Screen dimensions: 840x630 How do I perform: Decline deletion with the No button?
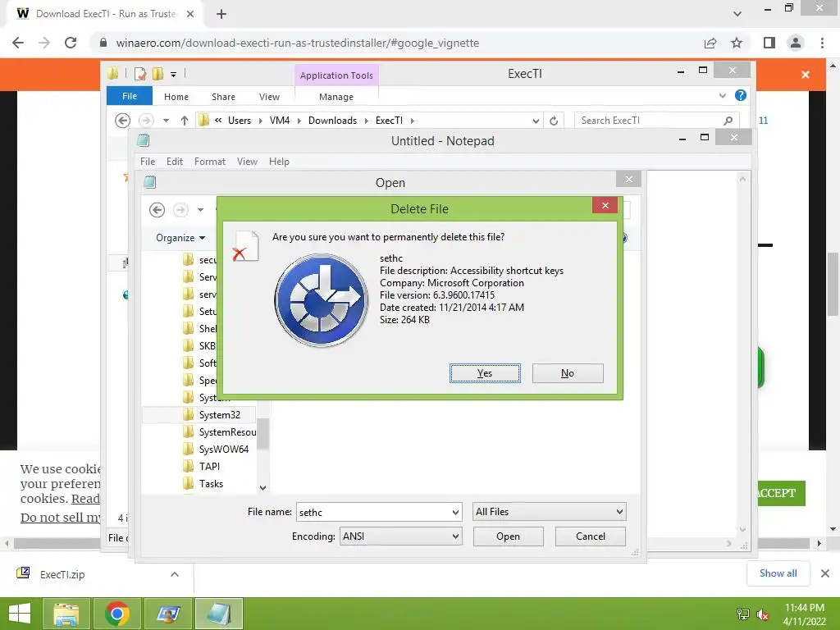pyautogui.click(x=568, y=373)
